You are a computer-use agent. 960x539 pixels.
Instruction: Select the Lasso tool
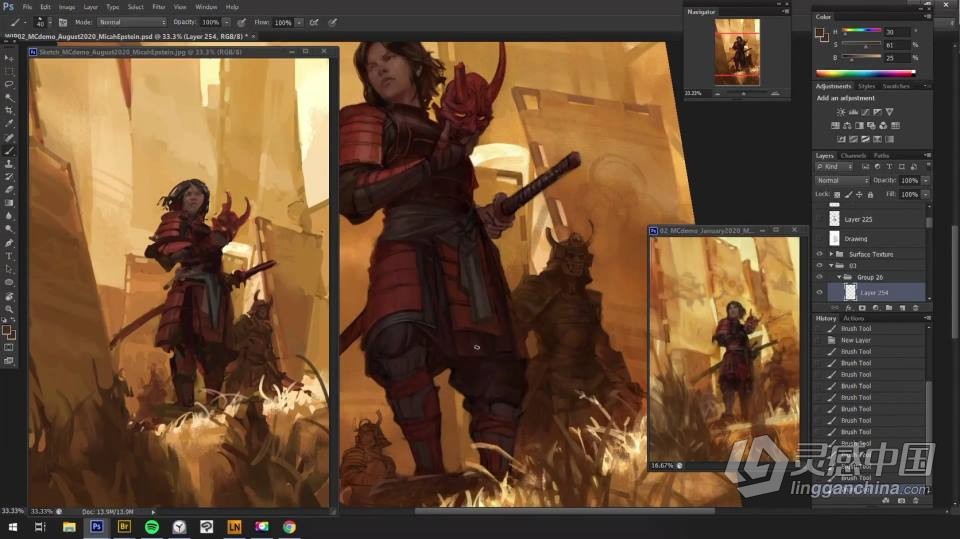click(9, 84)
